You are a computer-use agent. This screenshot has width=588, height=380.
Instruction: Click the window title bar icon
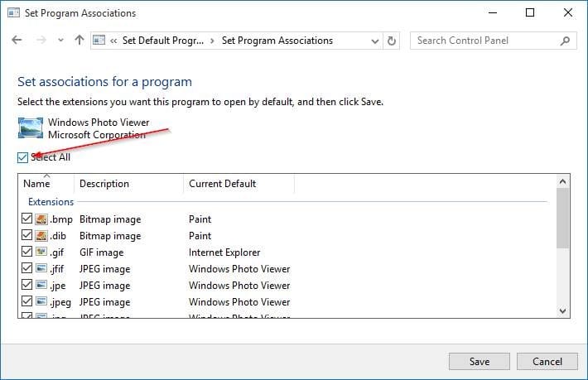tap(14, 12)
